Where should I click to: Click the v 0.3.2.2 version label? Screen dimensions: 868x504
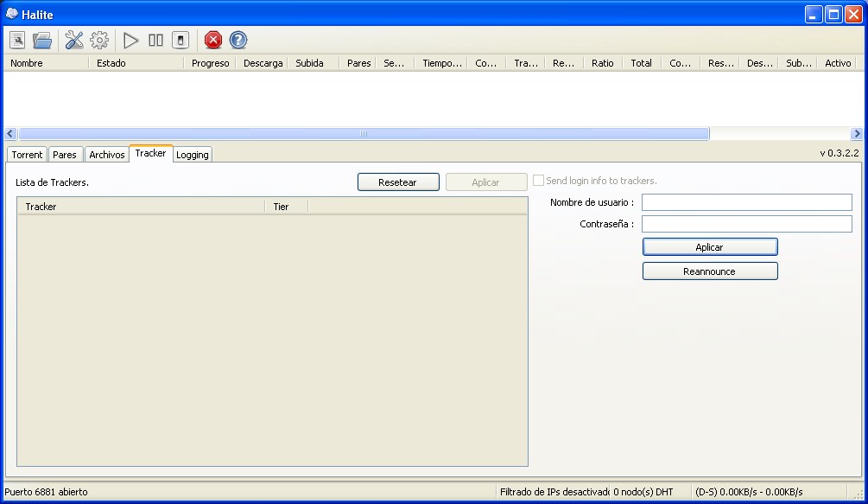pyautogui.click(x=839, y=153)
